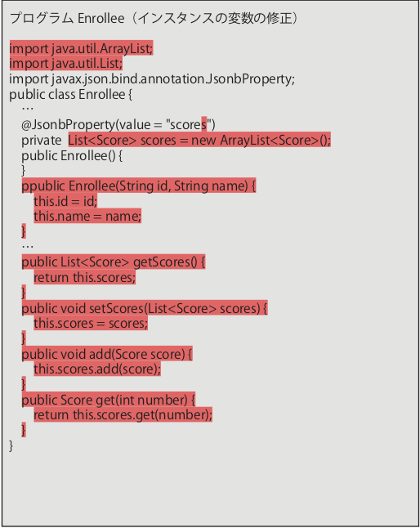Click the title text プログラム Enrollee
The height and width of the screenshot is (528, 420).
67,18
